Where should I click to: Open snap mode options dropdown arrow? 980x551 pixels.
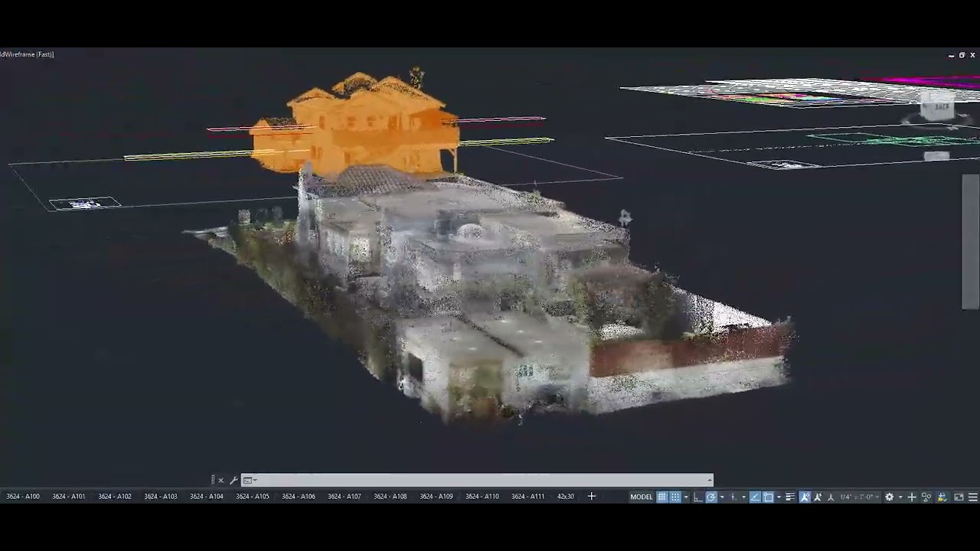[686, 497]
